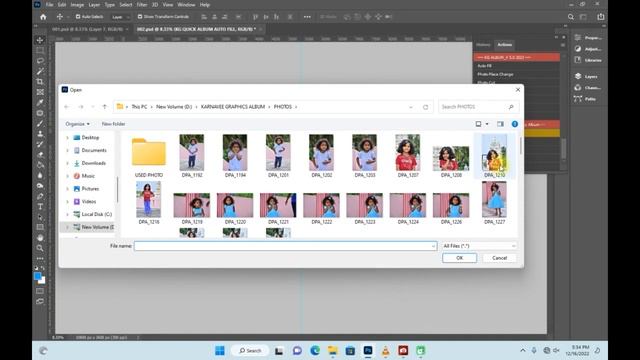Expand the Downloads tree node
640x360 pixels.
pos(67,163)
